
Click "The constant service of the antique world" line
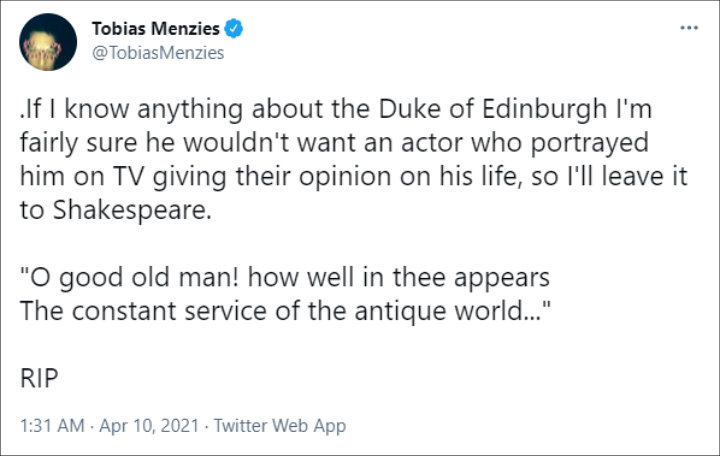[285, 311]
